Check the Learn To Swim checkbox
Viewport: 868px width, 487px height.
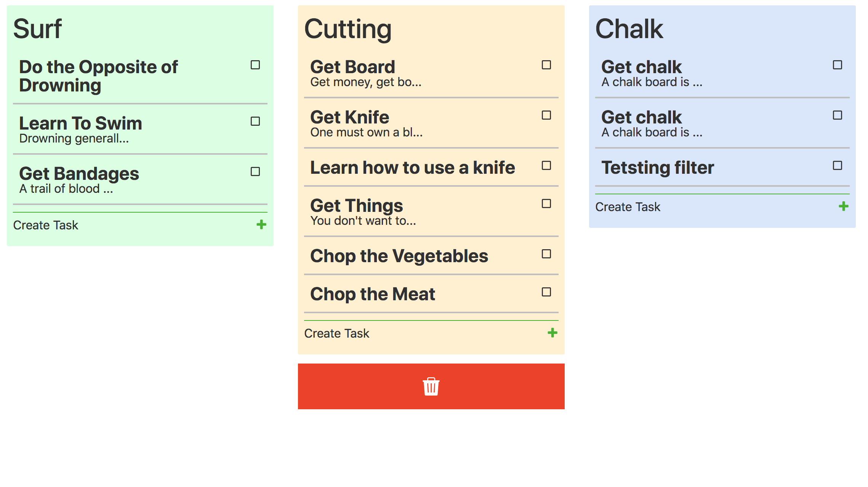(x=255, y=121)
